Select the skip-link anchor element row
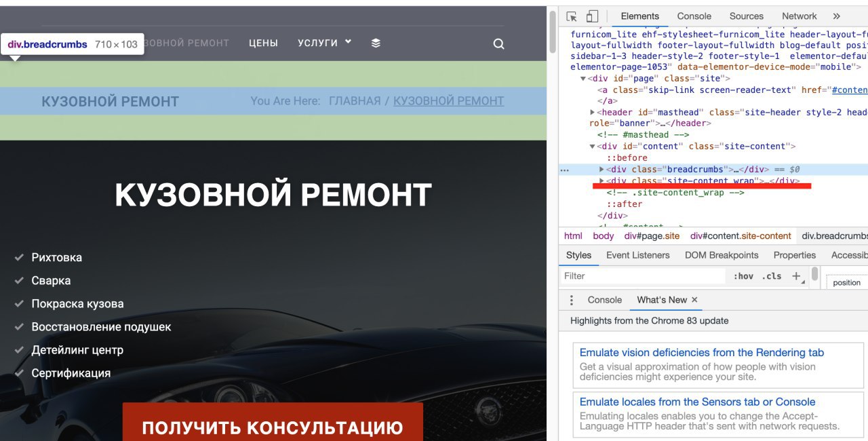868x441 pixels. click(732, 90)
